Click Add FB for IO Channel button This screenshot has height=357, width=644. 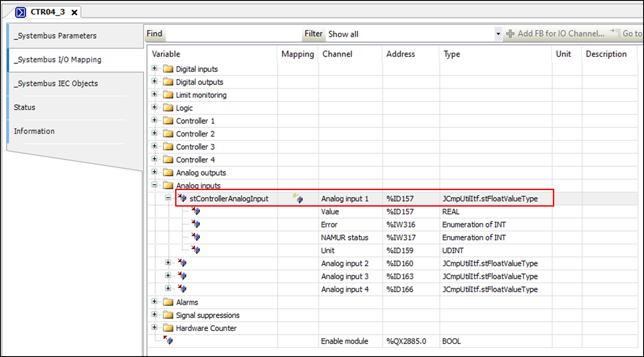pyautogui.click(x=555, y=34)
